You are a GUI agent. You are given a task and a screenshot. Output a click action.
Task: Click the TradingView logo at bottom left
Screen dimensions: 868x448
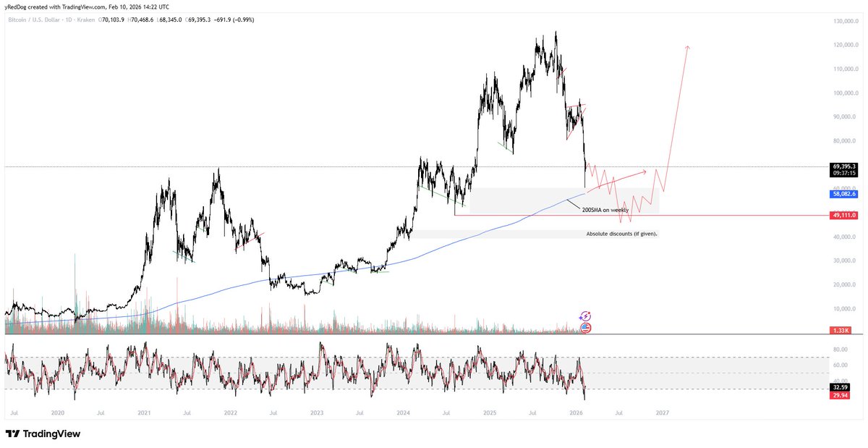click(x=42, y=434)
